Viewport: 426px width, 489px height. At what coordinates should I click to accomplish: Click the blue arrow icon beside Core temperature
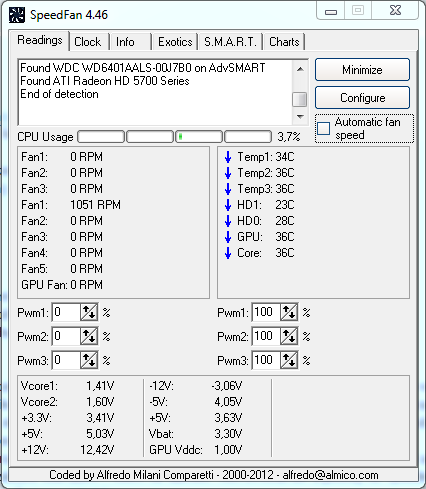click(228, 253)
